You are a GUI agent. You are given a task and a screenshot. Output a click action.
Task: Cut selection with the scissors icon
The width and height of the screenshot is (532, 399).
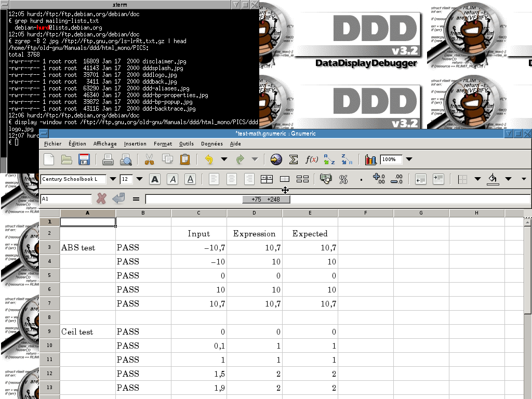click(149, 159)
